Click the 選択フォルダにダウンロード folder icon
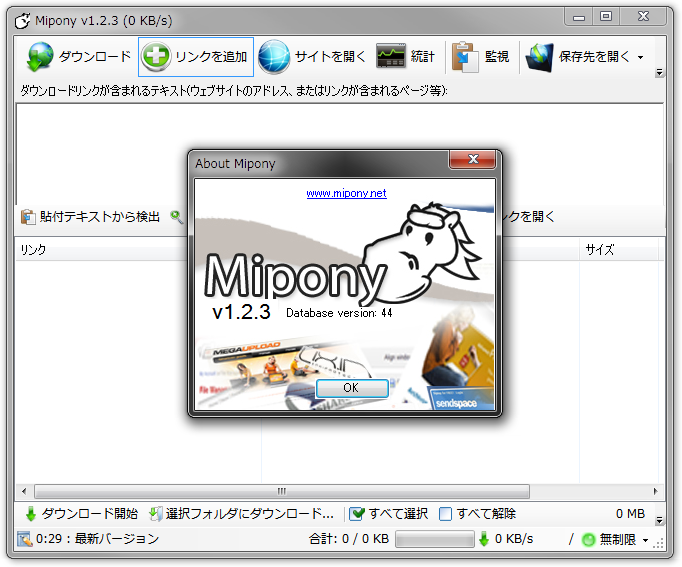Viewport: 682px width, 567px height. tap(155, 514)
